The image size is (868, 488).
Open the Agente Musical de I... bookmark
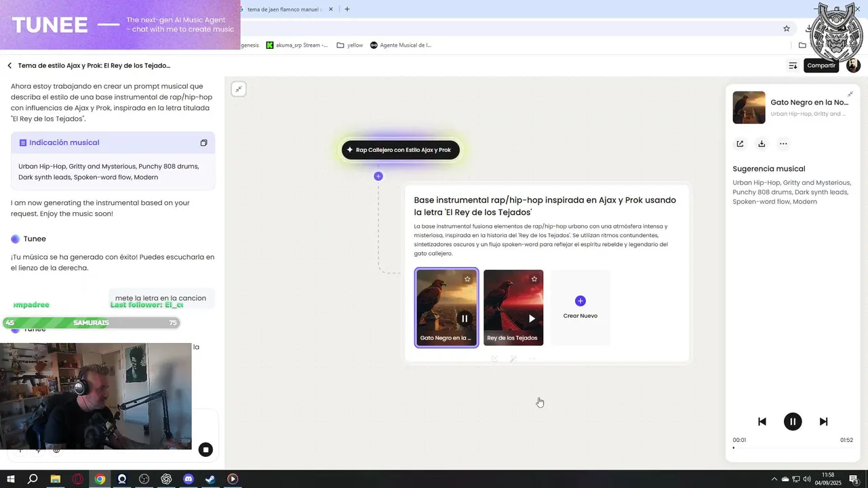click(401, 45)
